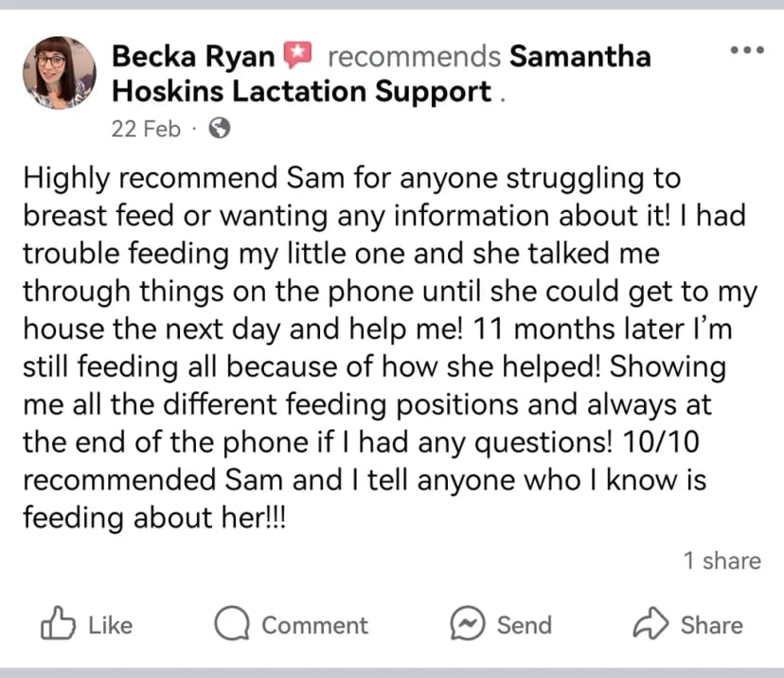The image size is (784, 678).
Task: Click the thumbs-up Like icon
Action: click(58, 623)
